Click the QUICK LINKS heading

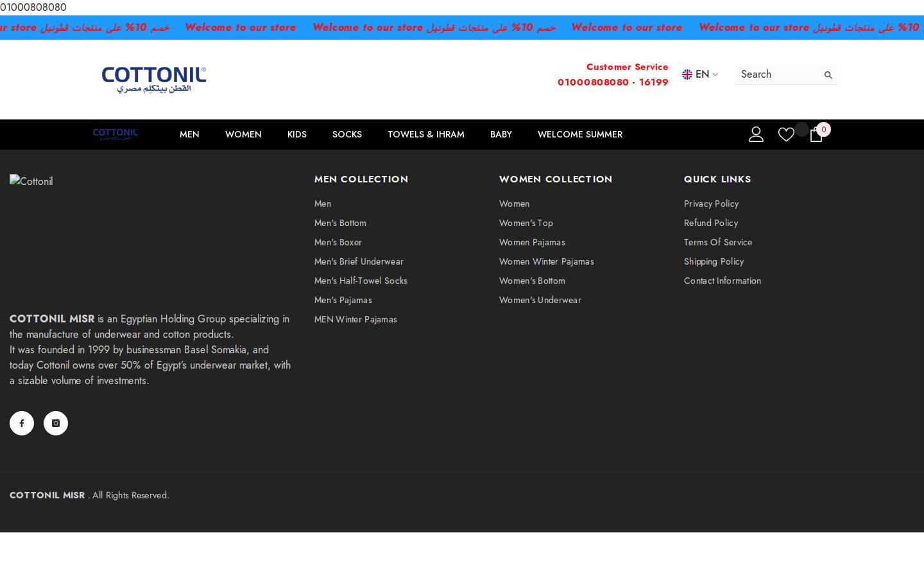tap(717, 179)
